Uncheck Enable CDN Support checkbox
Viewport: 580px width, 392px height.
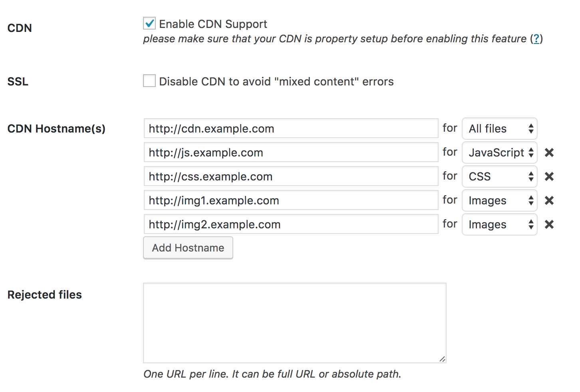tap(149, 24)
